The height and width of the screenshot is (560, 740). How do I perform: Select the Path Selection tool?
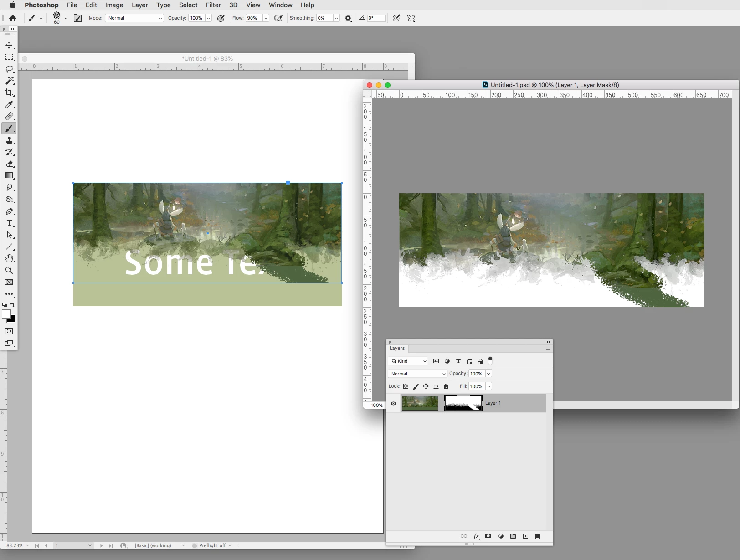pos(9,235)
